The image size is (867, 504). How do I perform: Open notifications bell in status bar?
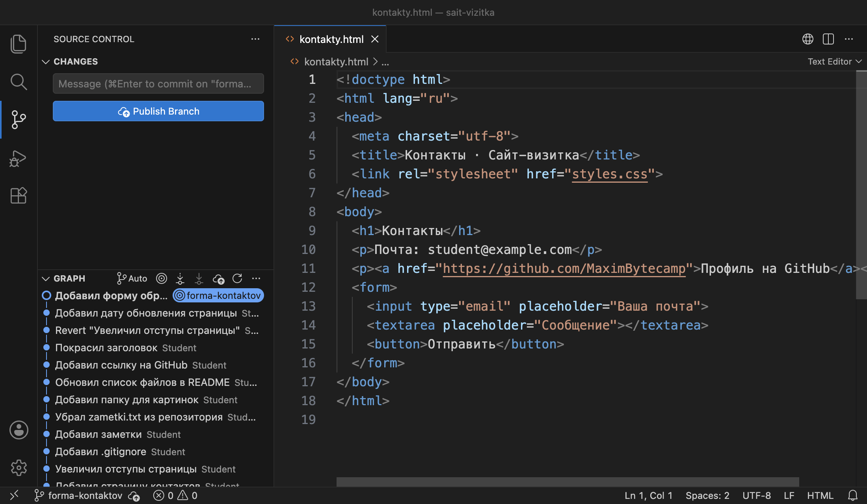coord(853,495)
